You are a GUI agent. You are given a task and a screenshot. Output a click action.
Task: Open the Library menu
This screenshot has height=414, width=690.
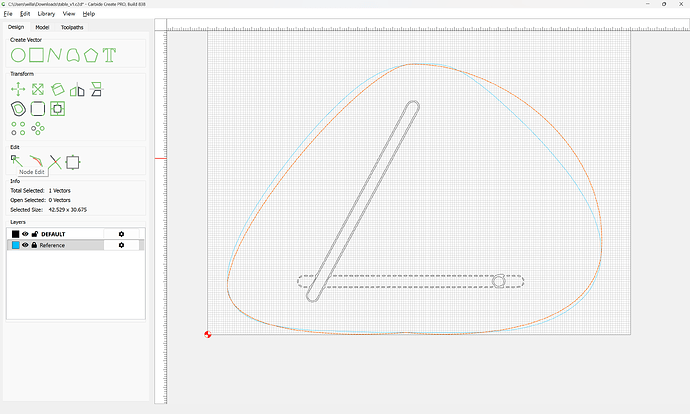coord(46,14)
